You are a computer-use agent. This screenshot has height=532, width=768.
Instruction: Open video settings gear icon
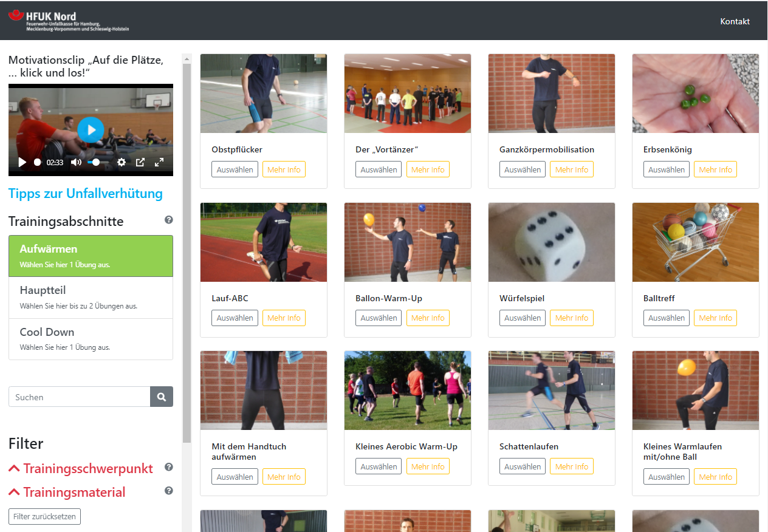122,162
